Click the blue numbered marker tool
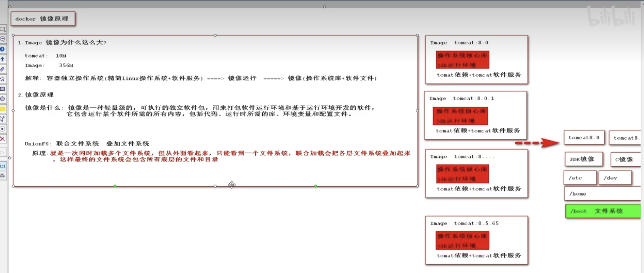 click(x=3, y=49)
